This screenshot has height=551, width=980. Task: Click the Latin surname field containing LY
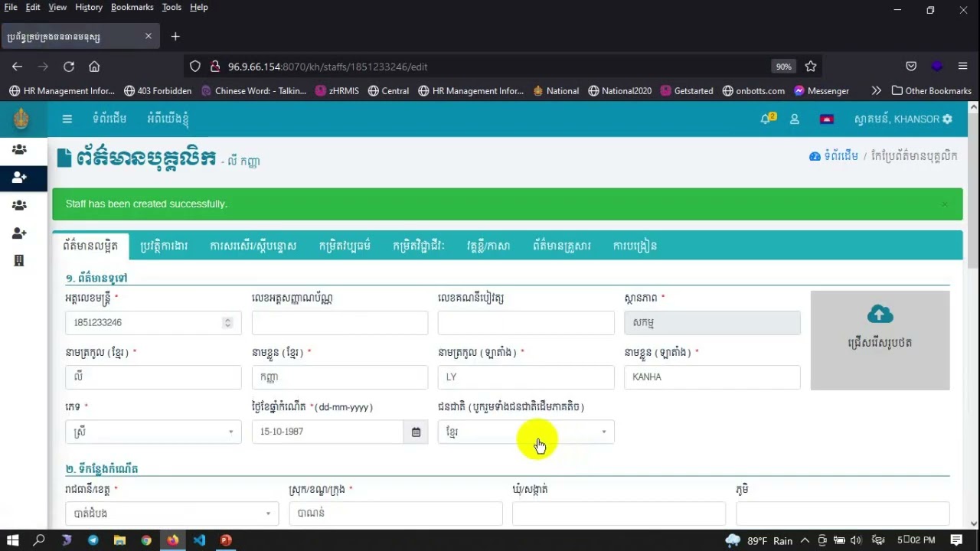[526, 377]
